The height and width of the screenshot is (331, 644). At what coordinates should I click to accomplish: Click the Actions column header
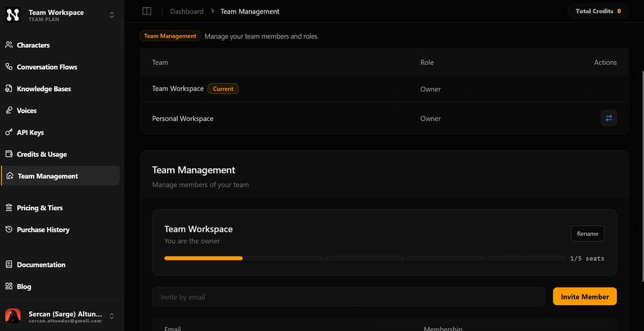tap(606, 62)
